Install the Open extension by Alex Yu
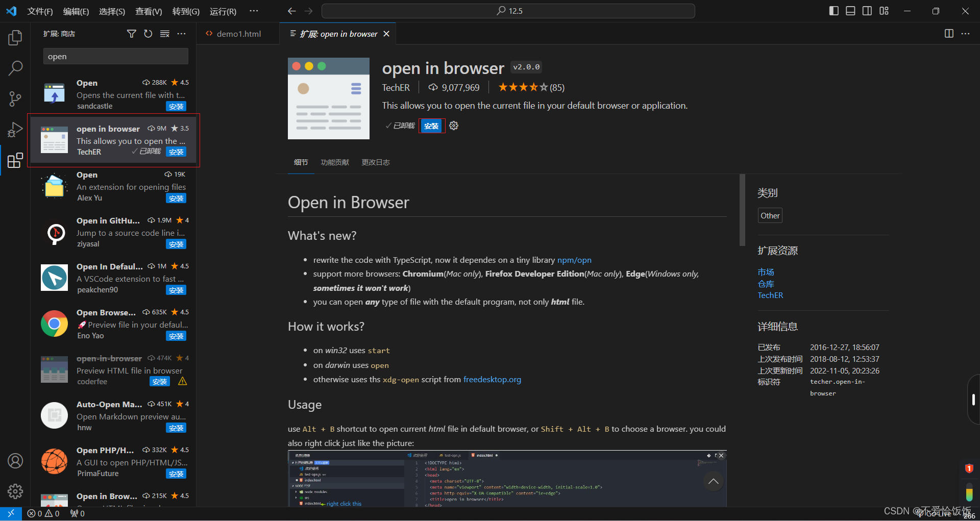 click(176, 198)
